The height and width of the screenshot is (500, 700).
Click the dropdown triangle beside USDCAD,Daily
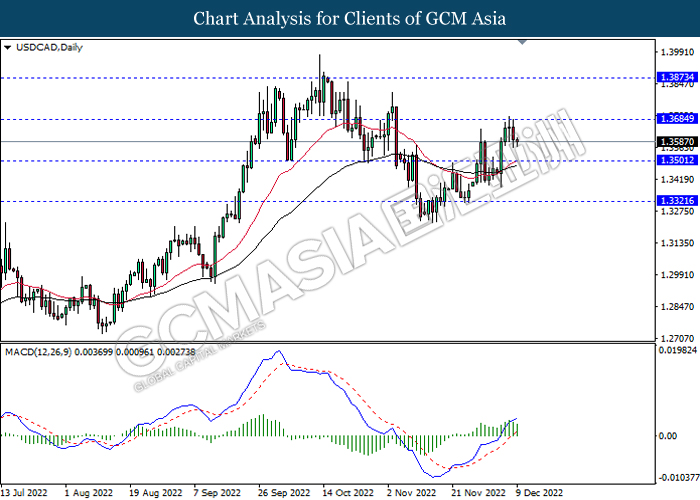pos(8,47)
